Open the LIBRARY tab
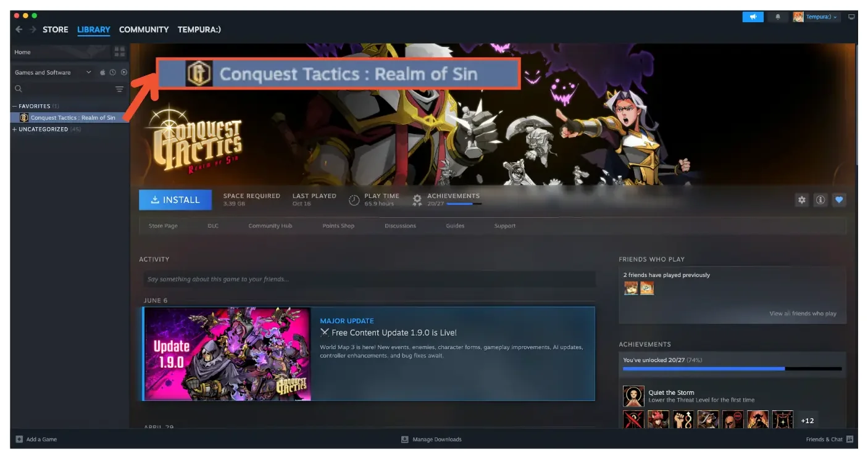This screenshot has height=459, width=868. point(94,30)
